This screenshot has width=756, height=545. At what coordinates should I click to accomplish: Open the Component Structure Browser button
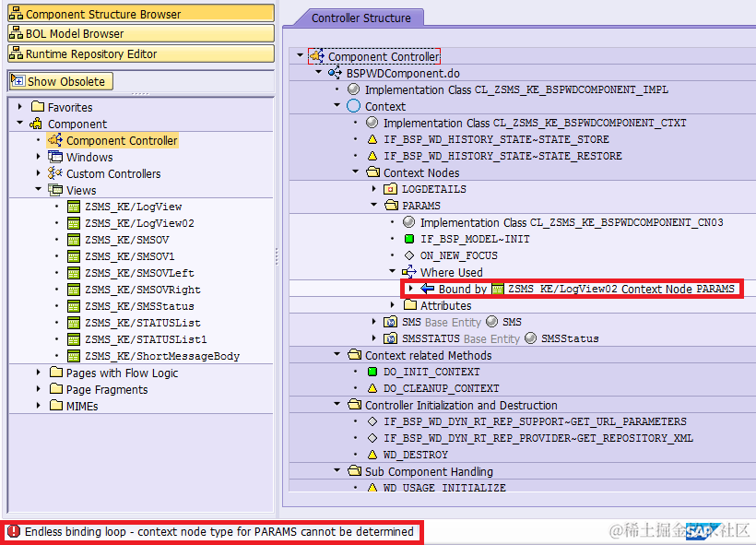point(141,14)
